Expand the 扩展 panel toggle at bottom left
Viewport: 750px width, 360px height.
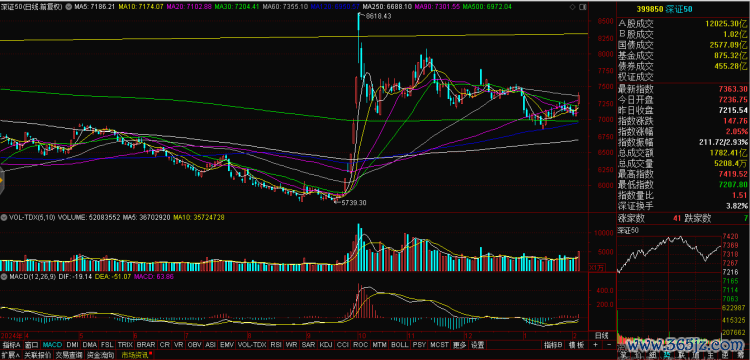(x=11, y=355)
